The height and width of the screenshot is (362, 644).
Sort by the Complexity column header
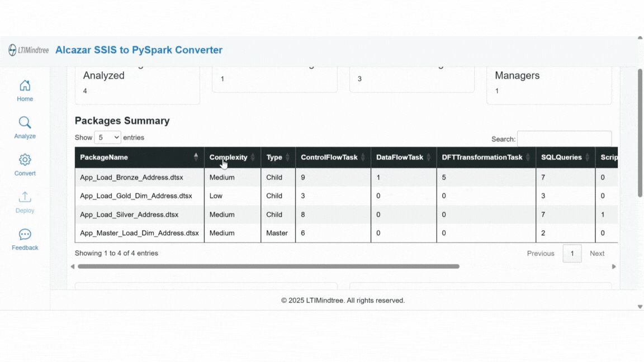[228, 157]
